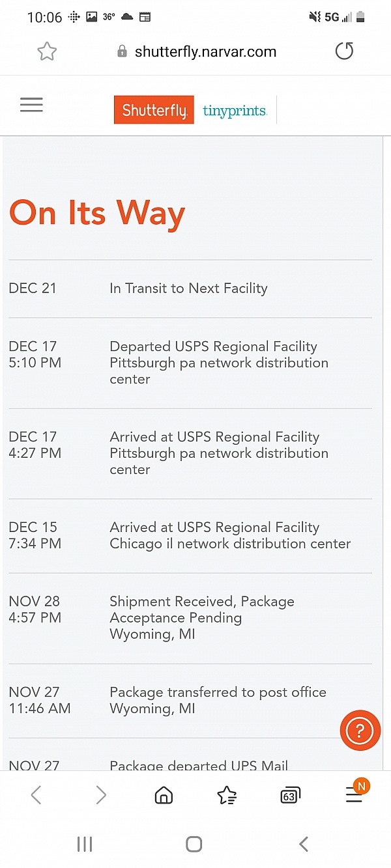Open the hamburger menu on Shutterfly page
This screenshot has height=868, width=391.
[31, 105]
